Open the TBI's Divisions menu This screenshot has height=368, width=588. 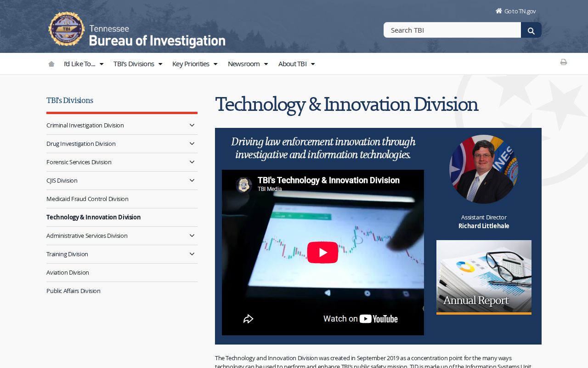(138, 64)
